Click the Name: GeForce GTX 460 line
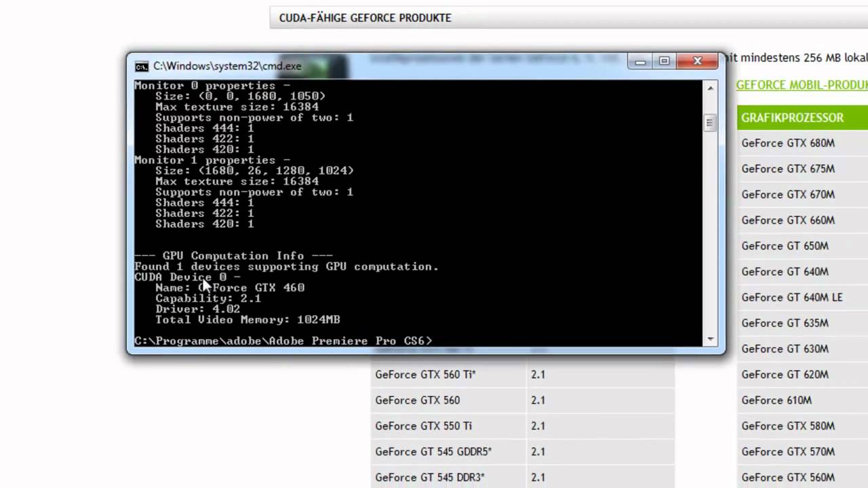The image size is (868, 488). coord(230,288)
